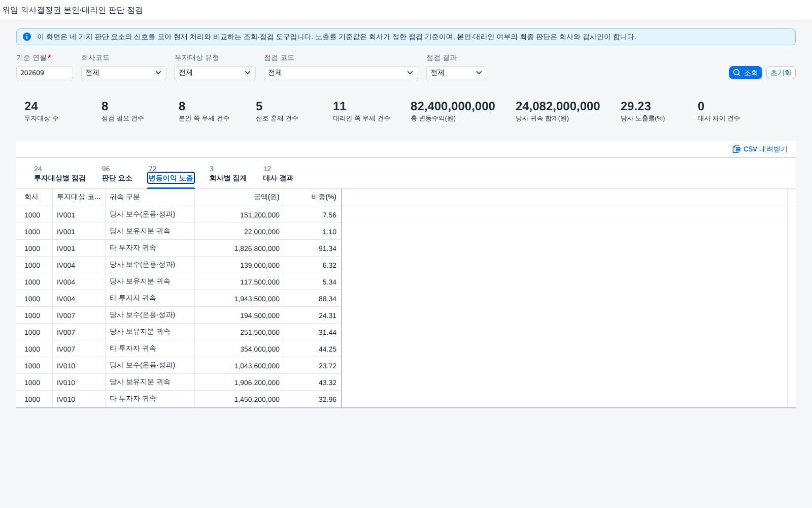Go to the 대사 결과 tab
The image size is (812, 508).
[x=278, y=174]
